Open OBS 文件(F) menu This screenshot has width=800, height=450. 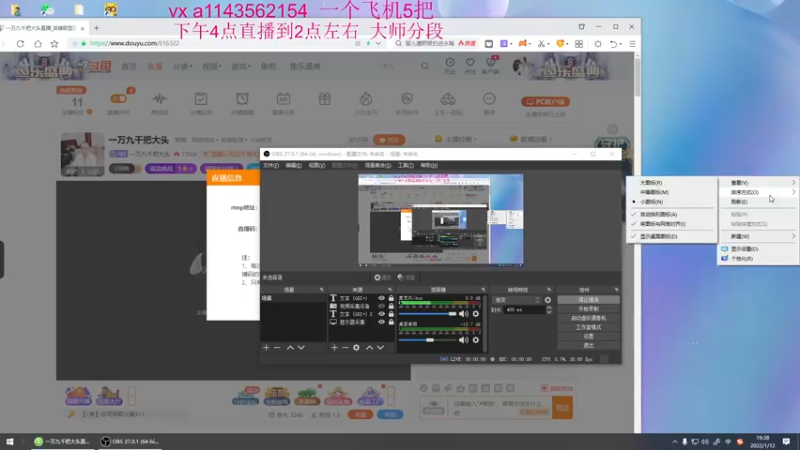click(x=271, y=165)
